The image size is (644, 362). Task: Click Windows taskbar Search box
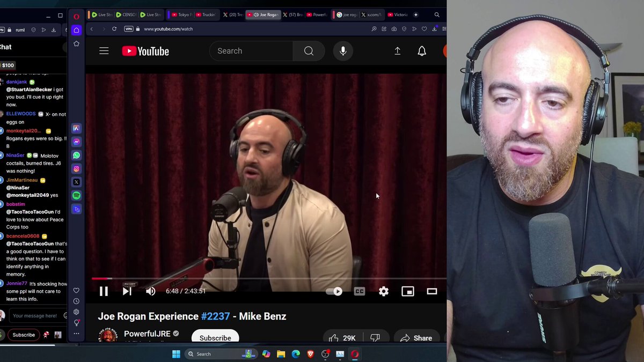tap(221, 354)
